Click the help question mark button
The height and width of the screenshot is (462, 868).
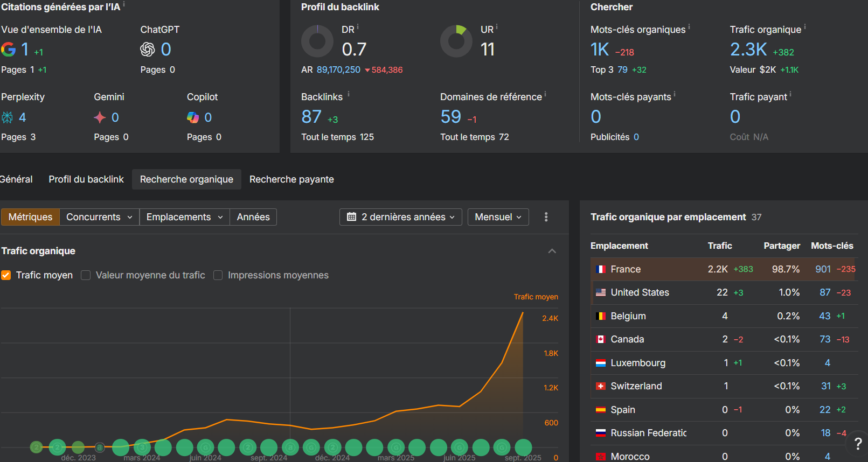coord(858,443)
